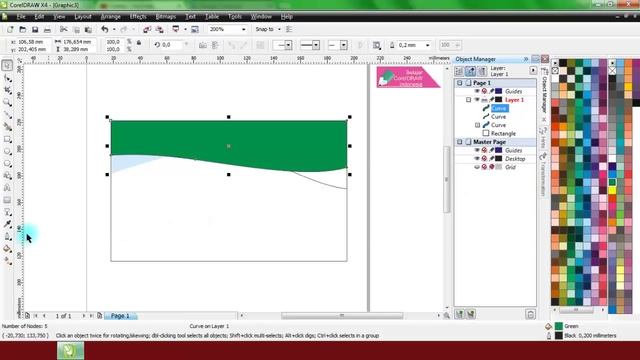Toggle visibility eye of Desktop layer
The image size is (640, 360).
tap(476, 159)
